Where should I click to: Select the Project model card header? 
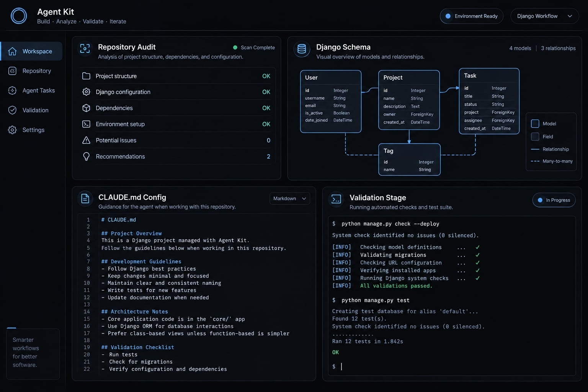tap(409, 77)
